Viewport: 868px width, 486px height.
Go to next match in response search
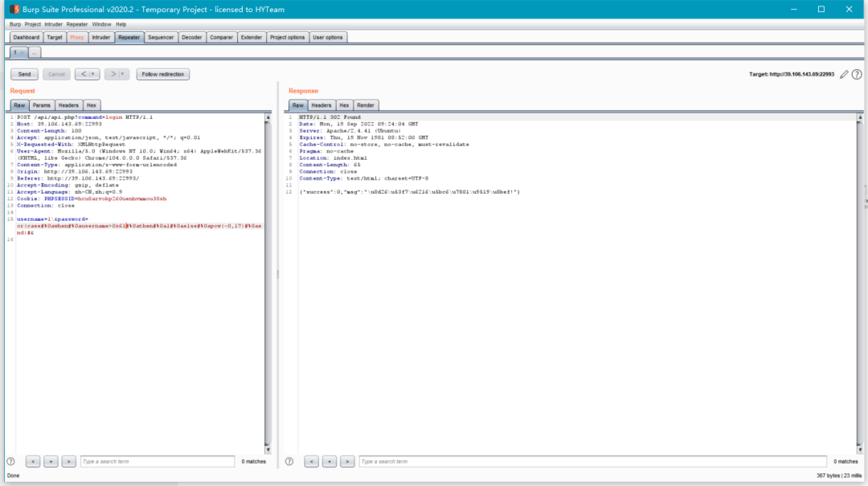coord(347,461)
